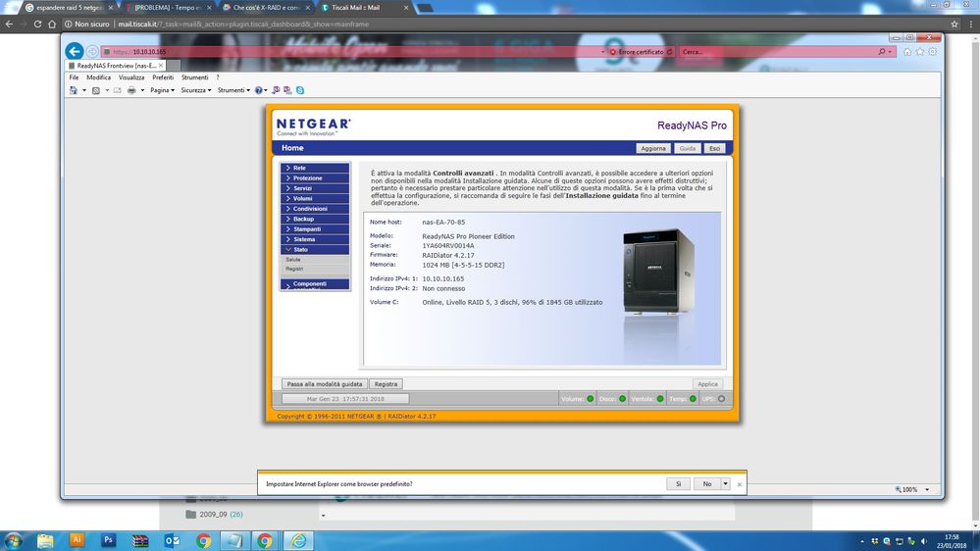
Task: Click the IE address field 10.10.10.165
Action: pyautogui.click(x=353, y=52)
